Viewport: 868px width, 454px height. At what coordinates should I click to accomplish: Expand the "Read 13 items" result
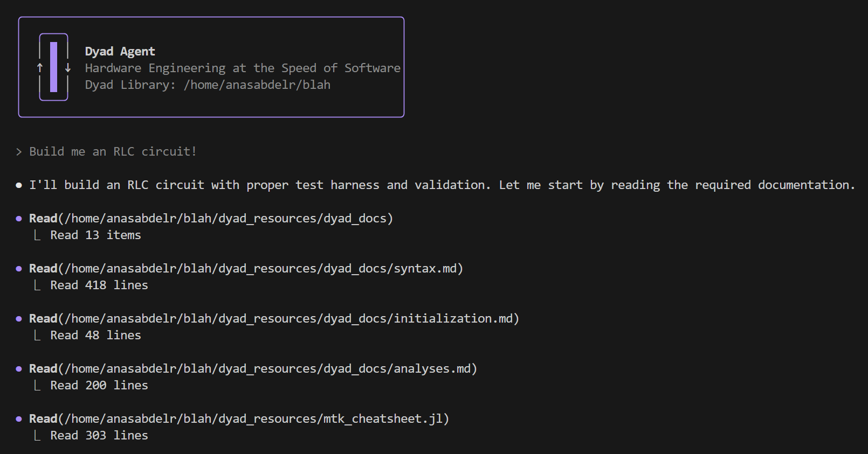coord(95,235)
